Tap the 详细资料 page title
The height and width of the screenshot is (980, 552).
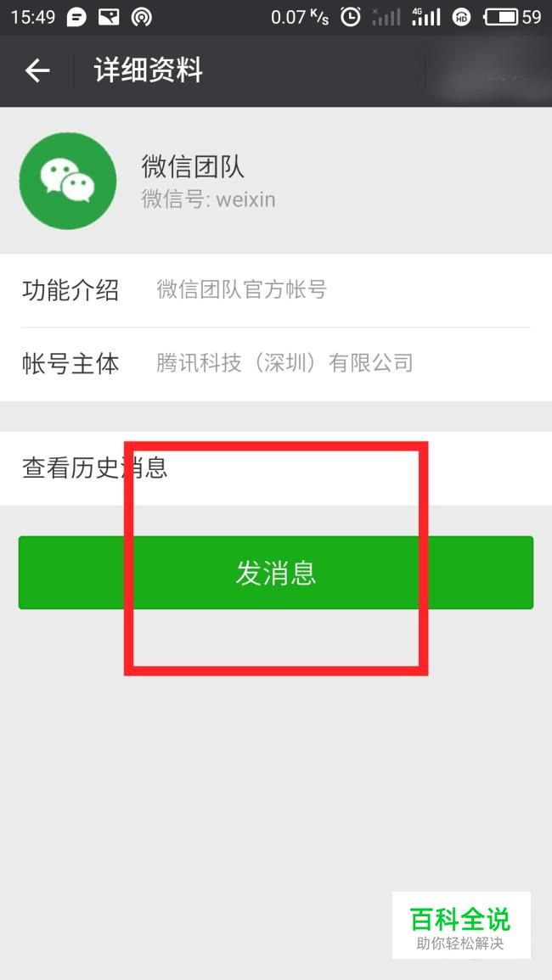click(x=149, y=70)
